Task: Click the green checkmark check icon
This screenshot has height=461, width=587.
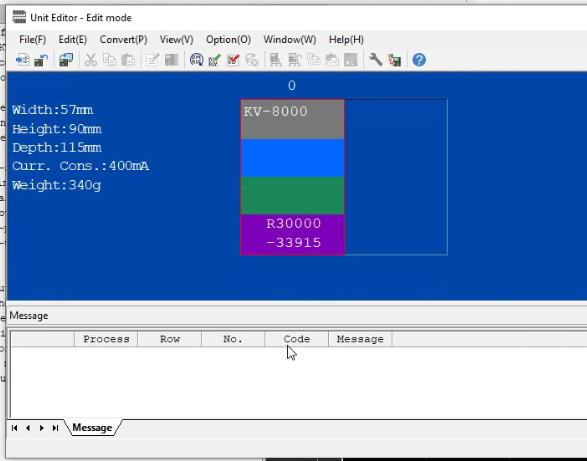Action: click(215, 60)
